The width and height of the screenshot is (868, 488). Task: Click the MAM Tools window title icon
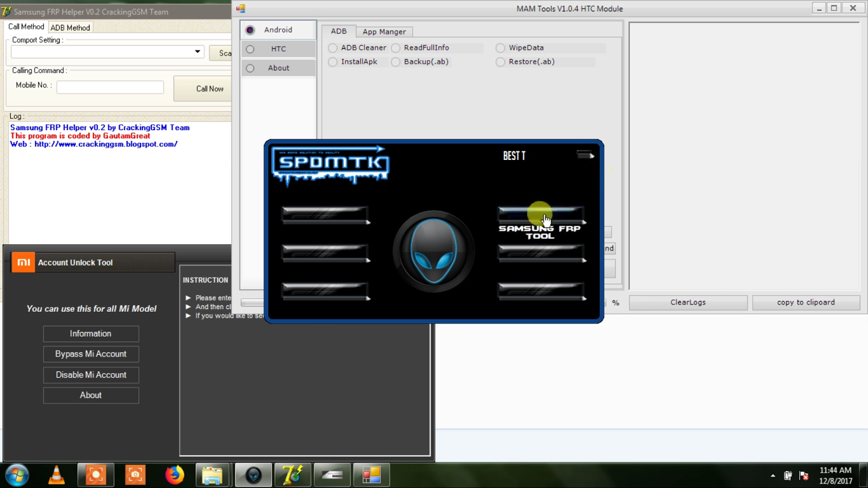[241, 9]
